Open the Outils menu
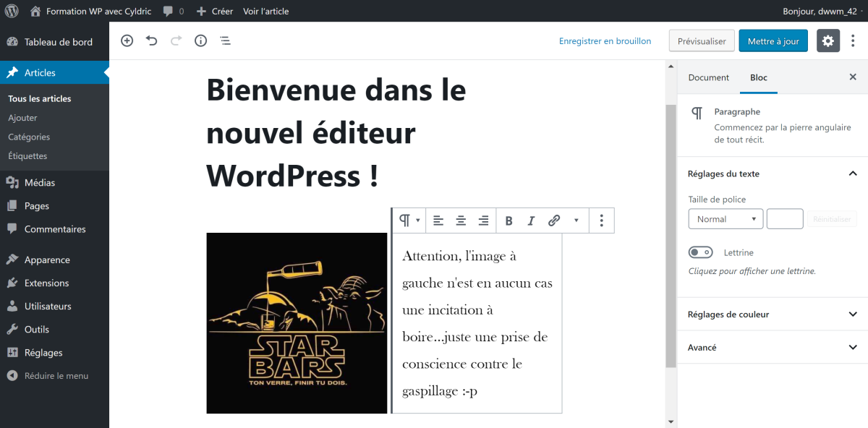 coord(54,330)
